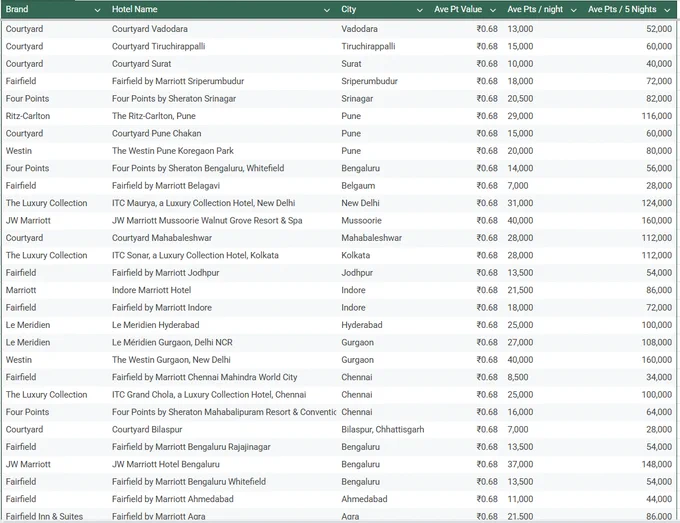Select Fairfield by Marriott Bengaluru Rajajinagar cell
The width and height of the screenshot is (680, 523).
click(x=191, y=447)
